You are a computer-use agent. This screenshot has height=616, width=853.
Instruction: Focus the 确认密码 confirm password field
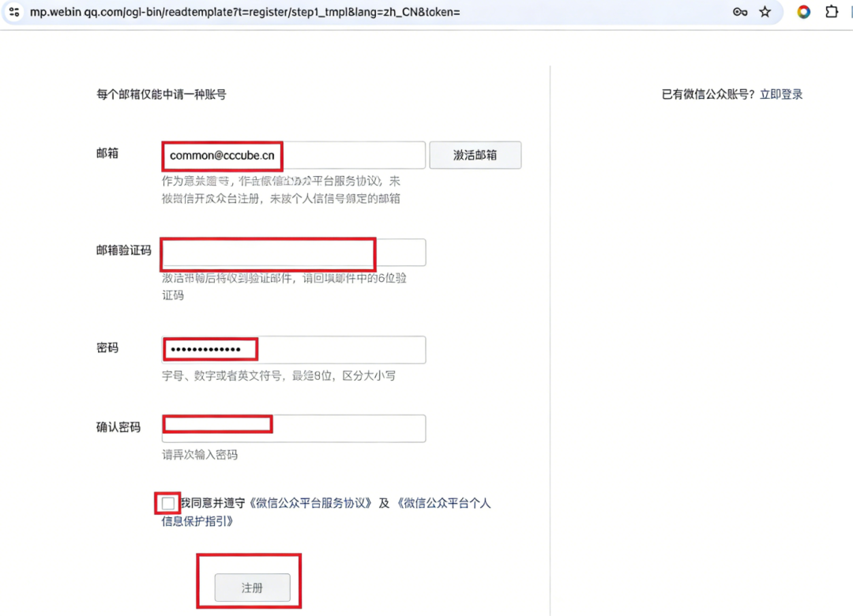pos(294,429)
